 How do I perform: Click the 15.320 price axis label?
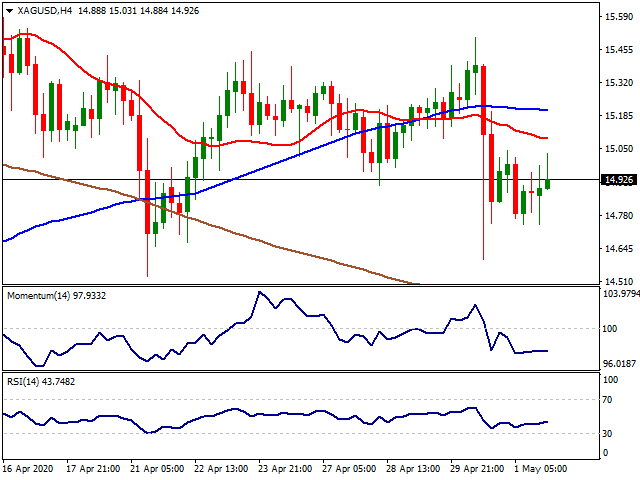coord(619,83)
